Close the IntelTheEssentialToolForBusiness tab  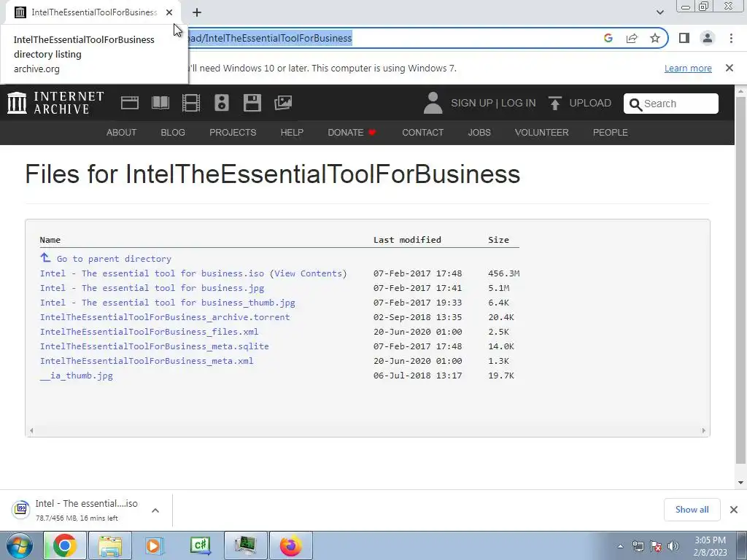pyautogui.click(x=169, y=12)
